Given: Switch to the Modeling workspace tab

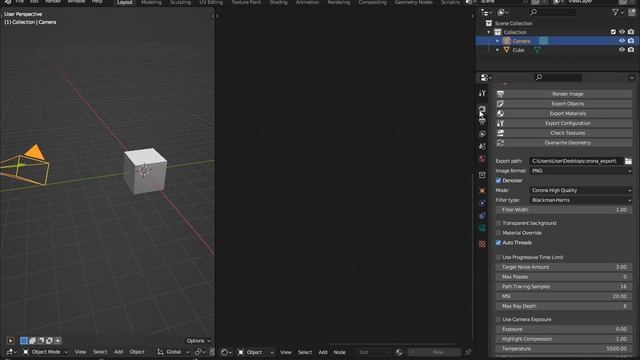Looking at the screenshot, I should coord(151,2).
